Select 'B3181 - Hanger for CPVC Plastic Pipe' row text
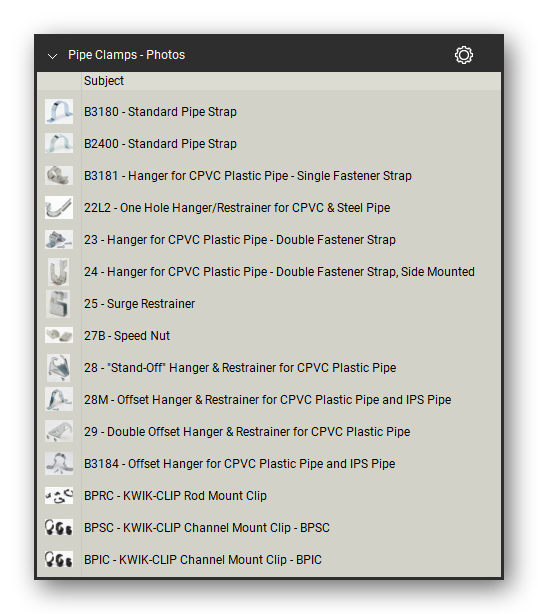 click(248, 176)
